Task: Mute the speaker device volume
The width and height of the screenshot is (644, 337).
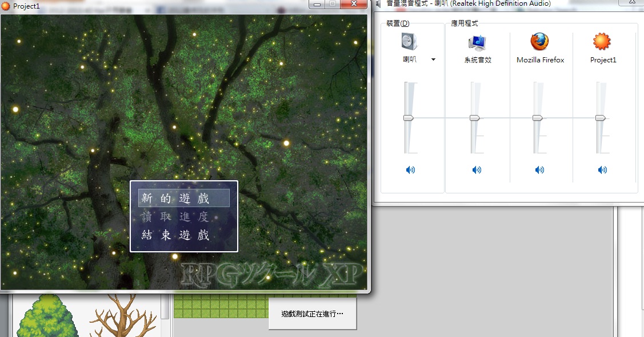Action: 410,169
